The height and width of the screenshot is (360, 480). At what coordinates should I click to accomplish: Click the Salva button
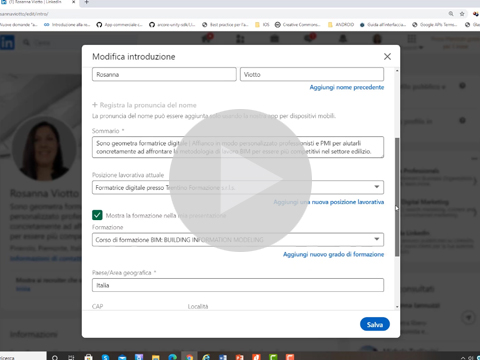pyautogui.click(x=375, y=324)
